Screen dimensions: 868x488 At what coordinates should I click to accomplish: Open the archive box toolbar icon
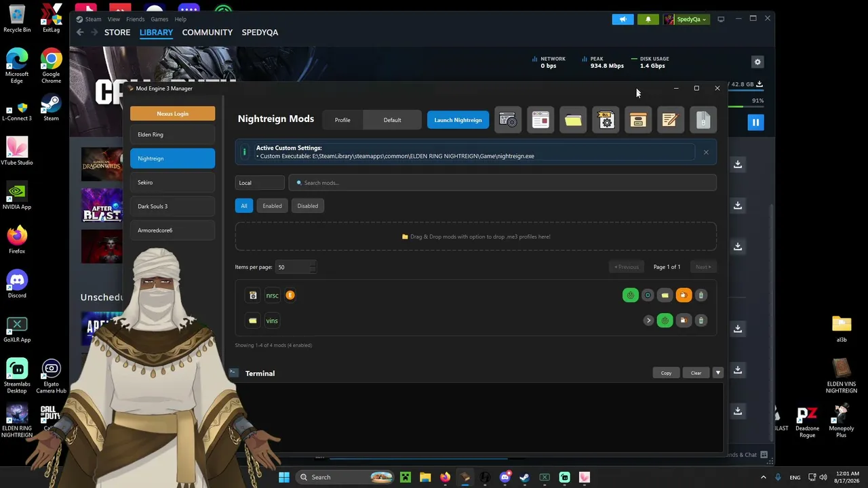[638, 120]
